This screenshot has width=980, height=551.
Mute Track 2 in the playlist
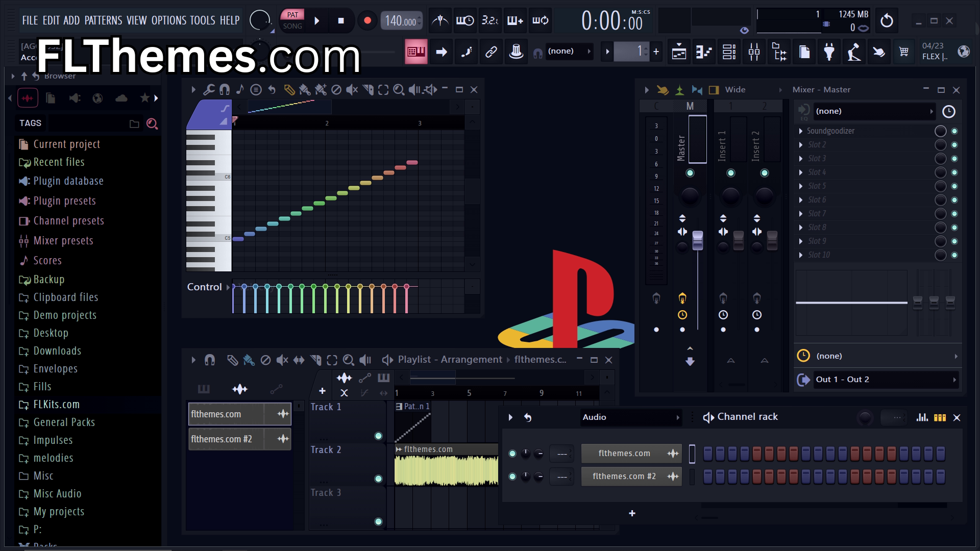[378, 479]
